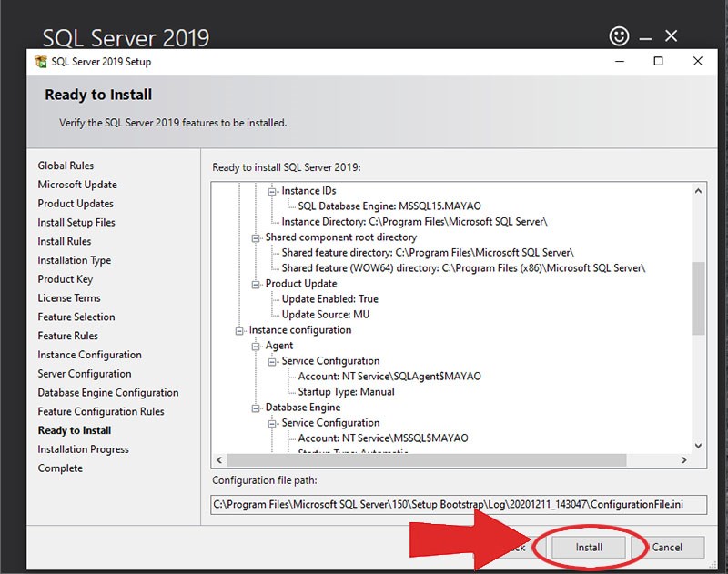
Task: Collapse the Instance configuration node
Action: point(238,331)
